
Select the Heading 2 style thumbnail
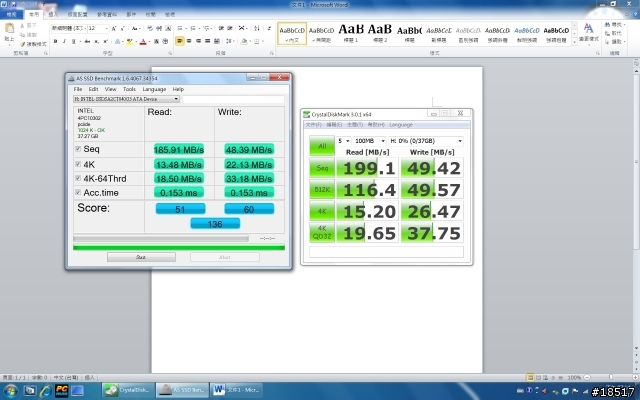380,33
